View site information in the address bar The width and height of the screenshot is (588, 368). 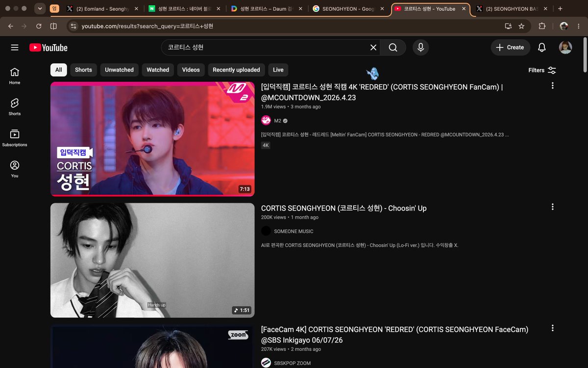(x=73, y=26)
